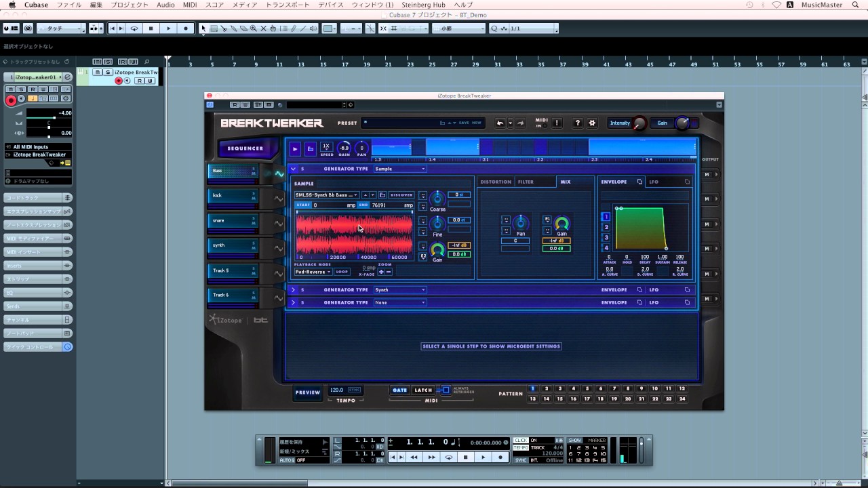Open automation mode タッチ dropdown

61,28
